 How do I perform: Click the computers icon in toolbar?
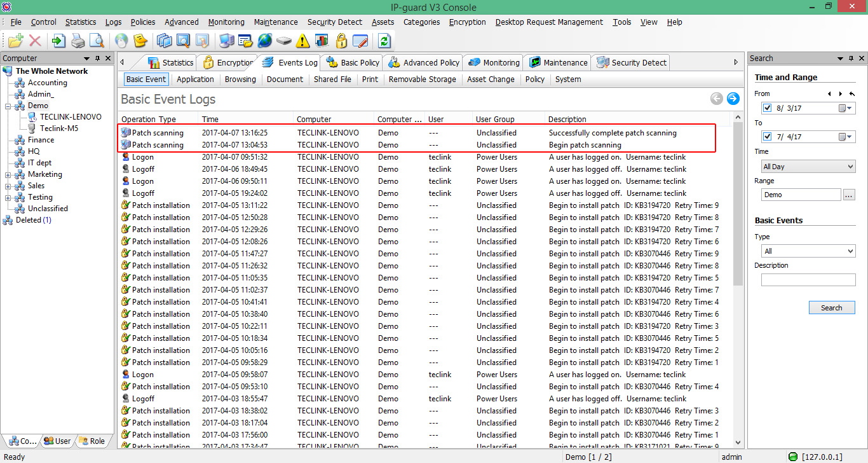(x=226, y=41)
